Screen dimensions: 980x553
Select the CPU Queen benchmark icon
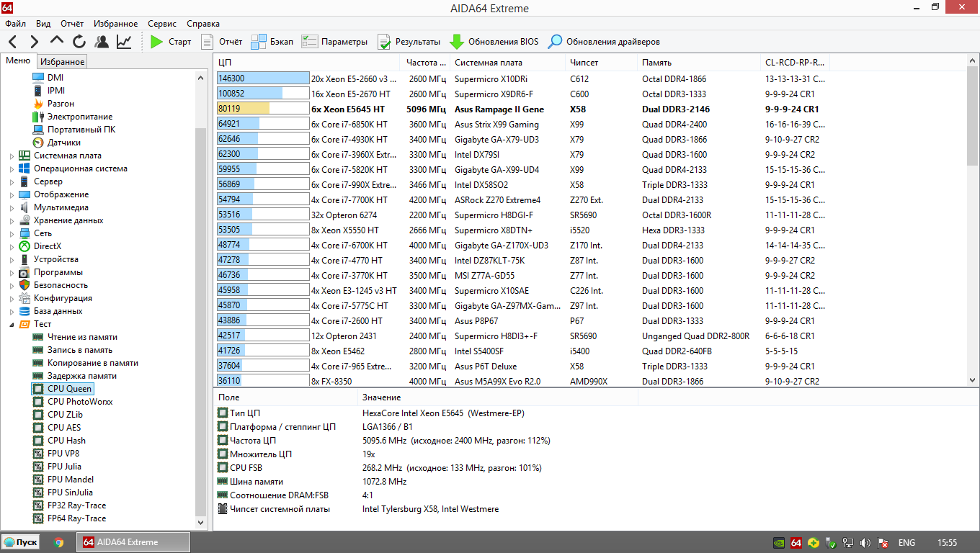point(38,389)
